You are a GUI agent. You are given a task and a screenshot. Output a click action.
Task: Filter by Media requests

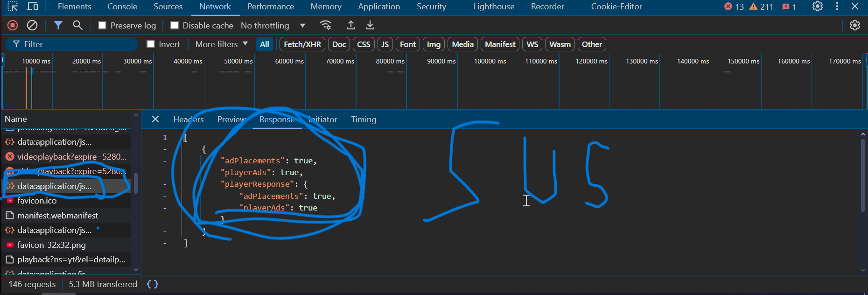(463, 44)
